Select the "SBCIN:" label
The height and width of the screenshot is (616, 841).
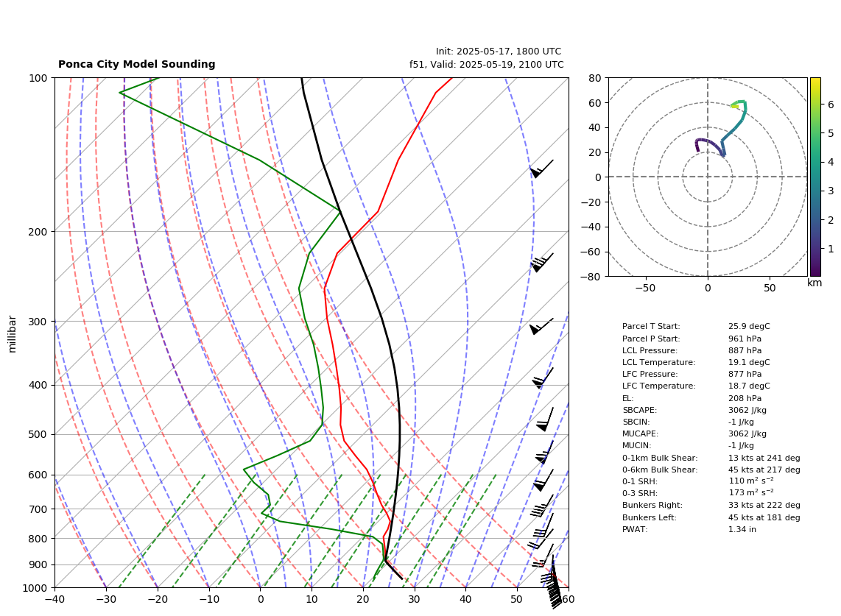coord(636,422)
